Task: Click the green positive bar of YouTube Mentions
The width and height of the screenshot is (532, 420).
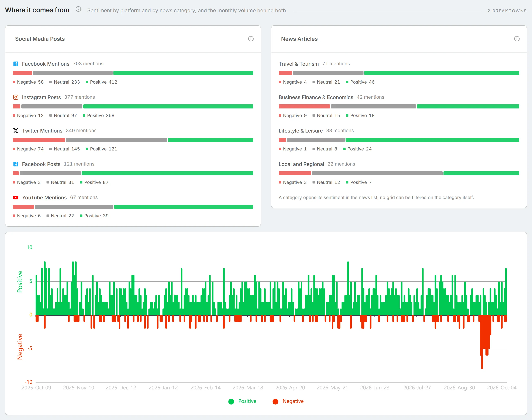Action: (x=184, y=207)
